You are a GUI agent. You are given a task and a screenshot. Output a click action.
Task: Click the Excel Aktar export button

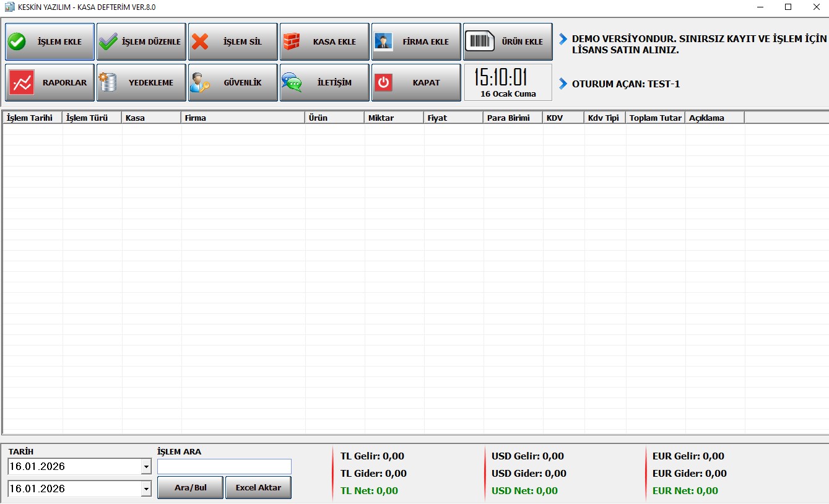point(258,488)
